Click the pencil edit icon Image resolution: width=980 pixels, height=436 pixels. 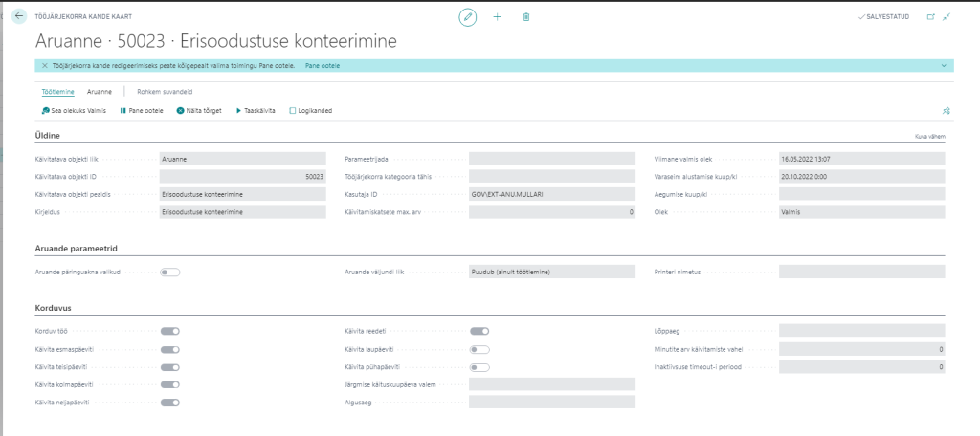467,17
